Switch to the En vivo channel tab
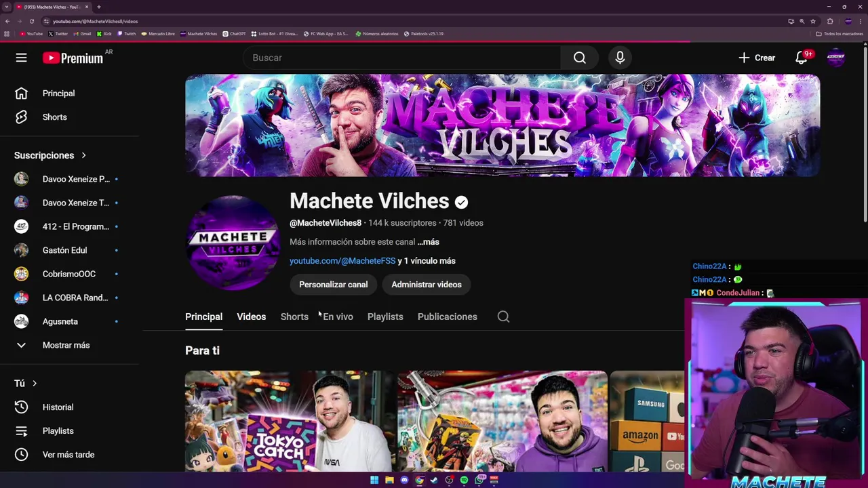The image size is (868, 488). click(338, 317)
